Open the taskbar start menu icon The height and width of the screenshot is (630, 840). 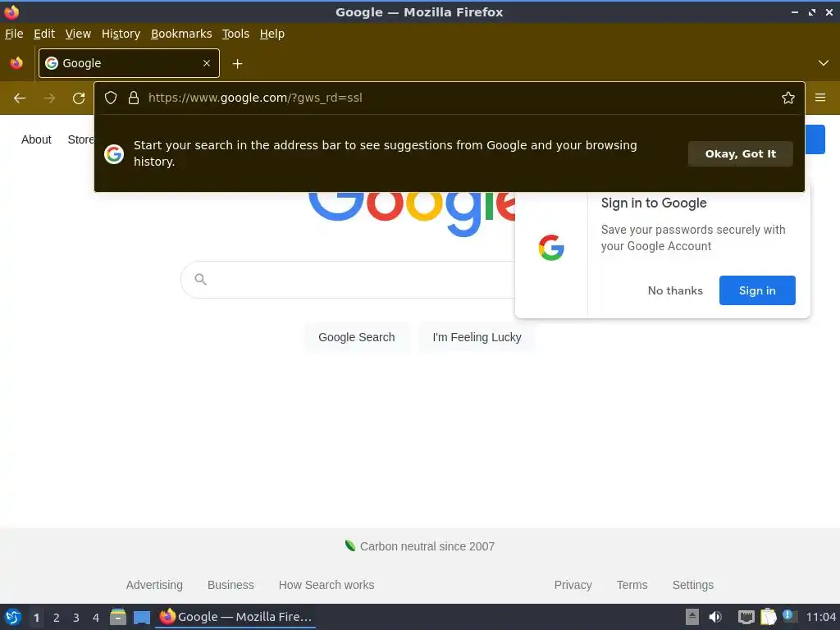[x=13, y=617]
